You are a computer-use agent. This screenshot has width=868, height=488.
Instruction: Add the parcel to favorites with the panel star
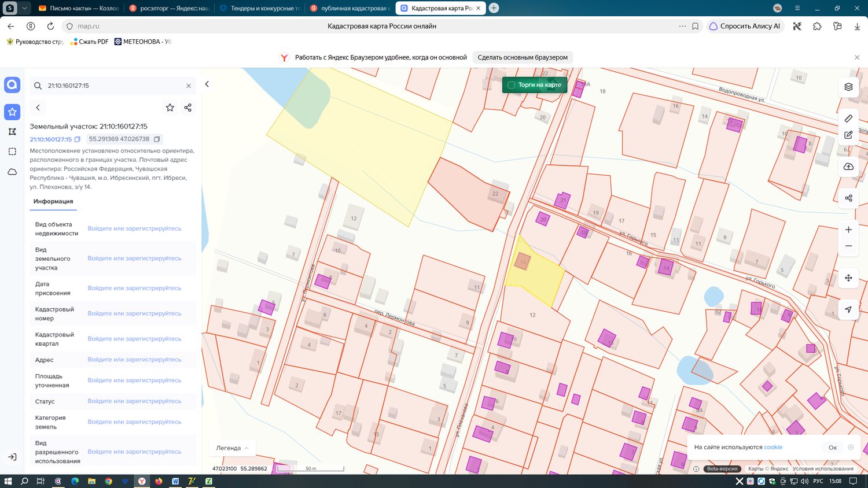(x=170, y=108)
